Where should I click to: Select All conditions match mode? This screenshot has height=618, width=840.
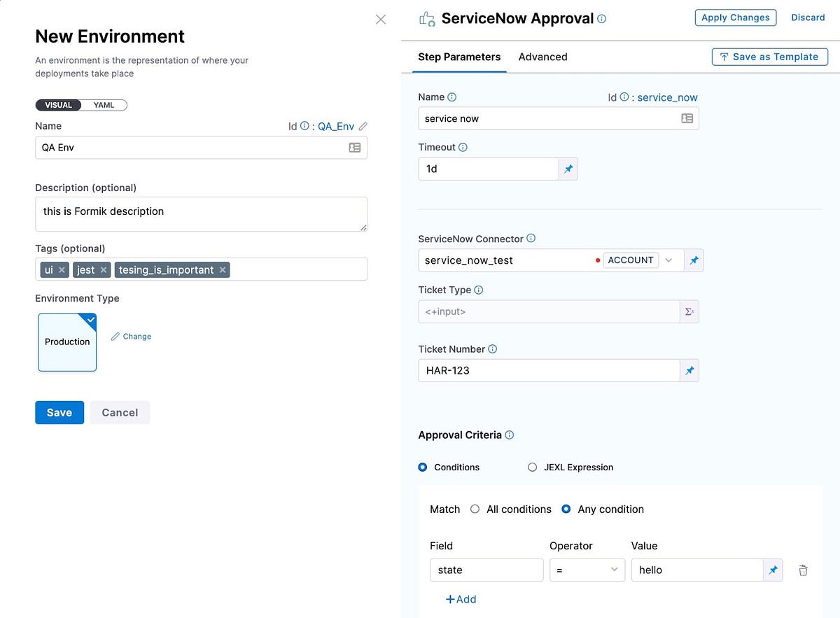tap(475, 509)
